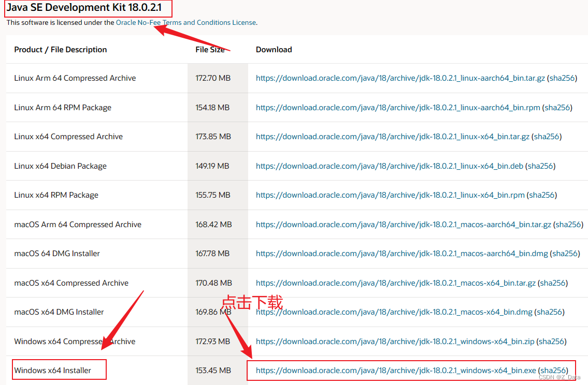Open sha256 for linux-x64_bin.rpm
Viewport: 588px width, 385px height.
(x=542, y=195)
